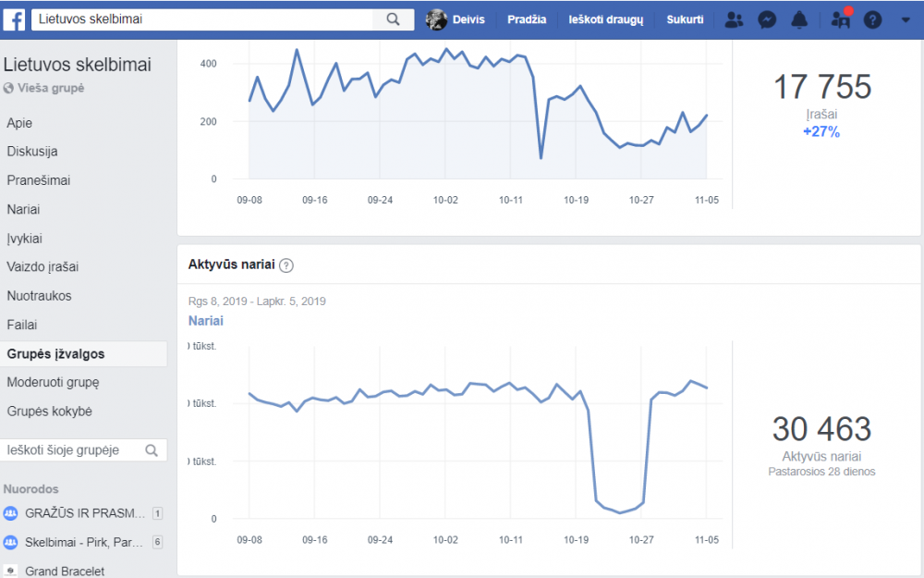Open Nariai page in left sidebar
Viewport: 924px width, 578px height.
24,209
